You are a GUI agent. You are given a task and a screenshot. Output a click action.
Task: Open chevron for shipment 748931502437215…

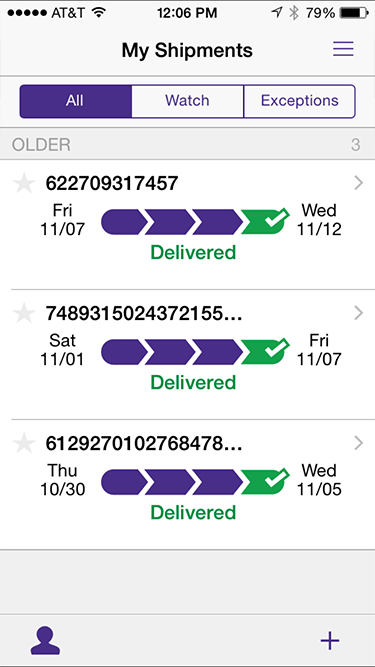359,314
